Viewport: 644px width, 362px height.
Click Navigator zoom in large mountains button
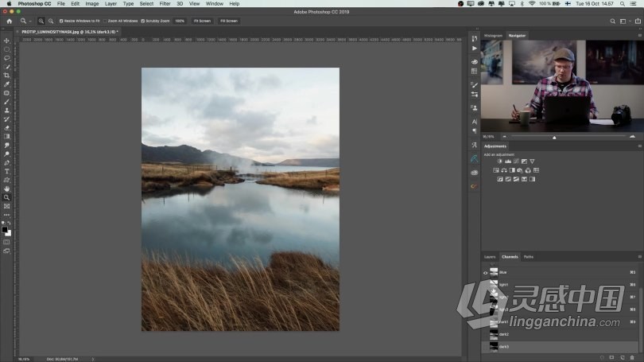tap(633, 137)
